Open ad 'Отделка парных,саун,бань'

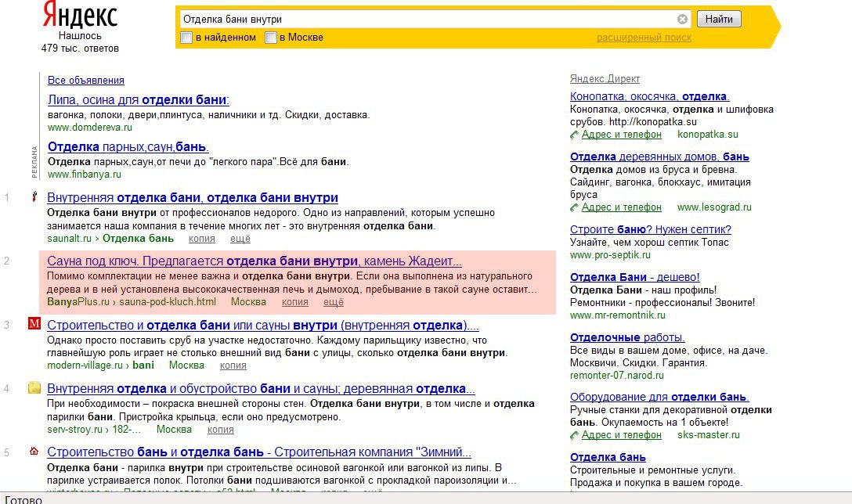(x=128, y=146)
